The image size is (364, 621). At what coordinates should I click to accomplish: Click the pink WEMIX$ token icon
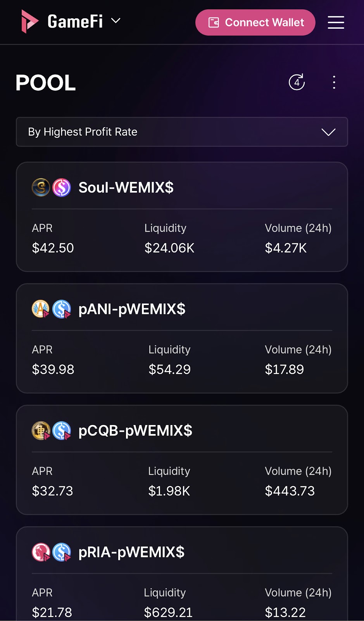pyautogui.click(x=62, y=187)
